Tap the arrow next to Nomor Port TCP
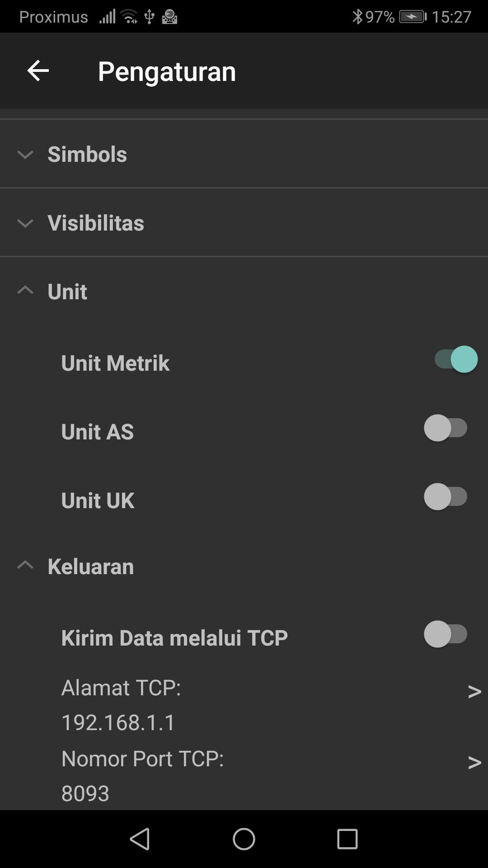The height and width of the screenshot is (868, 488). 474,763
